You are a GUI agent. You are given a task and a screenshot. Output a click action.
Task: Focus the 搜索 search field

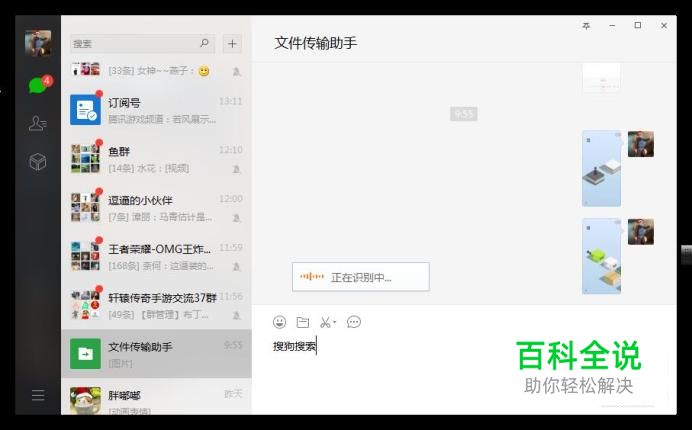[143, 44]
